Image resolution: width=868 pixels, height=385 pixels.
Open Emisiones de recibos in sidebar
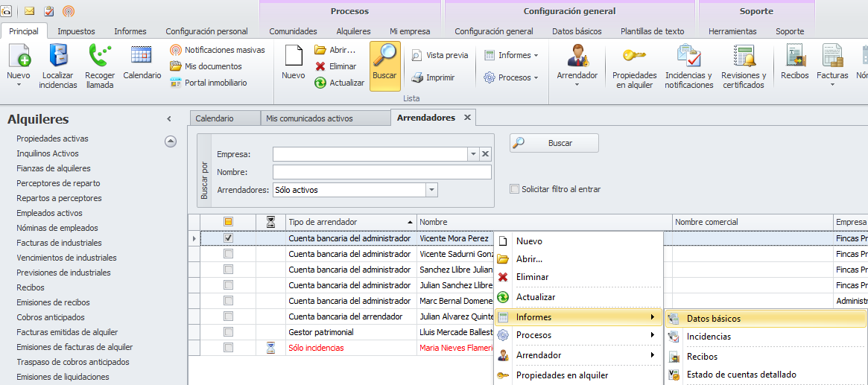pyautogui.click(x=53, y=302)
